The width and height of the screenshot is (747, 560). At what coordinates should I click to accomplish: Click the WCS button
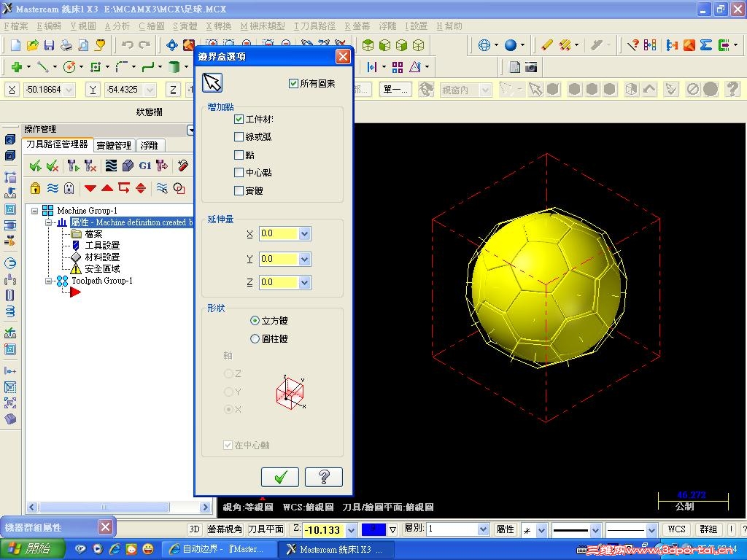[x=676, y=529]
